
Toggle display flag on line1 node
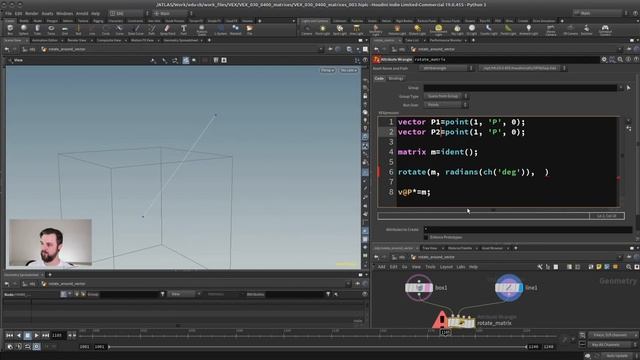tap(520, 288)
